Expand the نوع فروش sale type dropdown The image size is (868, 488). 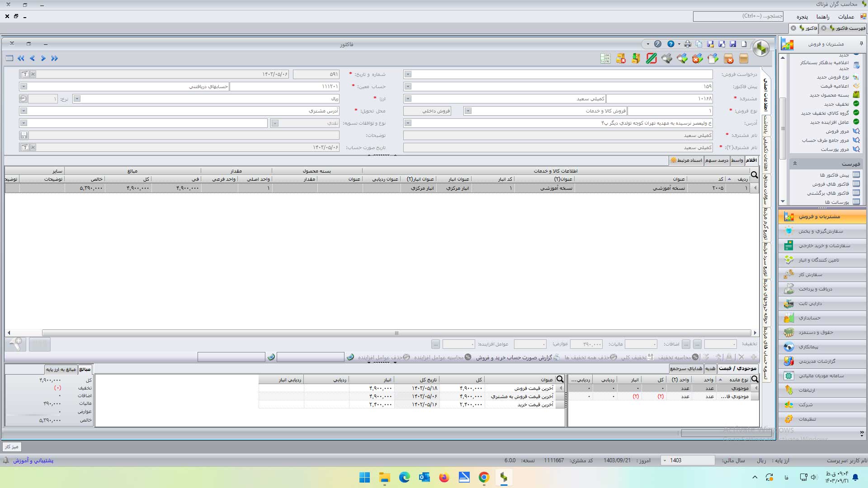[x=468, y=111]
